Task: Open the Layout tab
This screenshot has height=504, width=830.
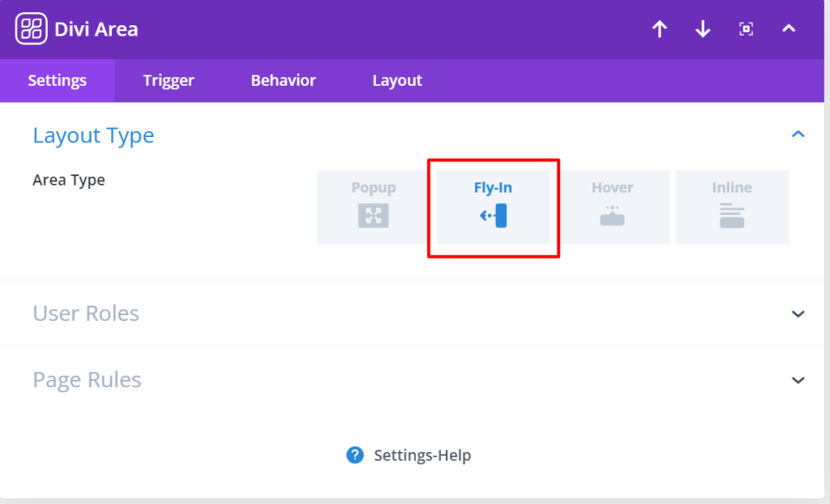Action: pyautogui.click(x=397, y=80)
